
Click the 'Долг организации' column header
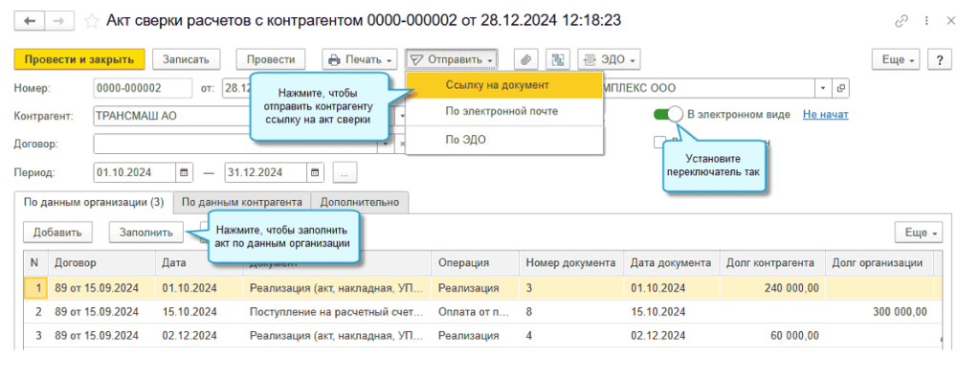tap(880, 264)
